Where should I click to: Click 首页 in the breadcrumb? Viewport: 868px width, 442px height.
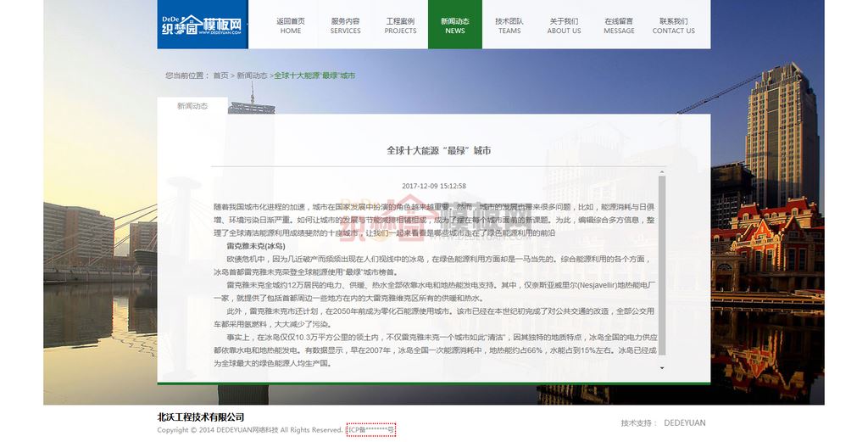point(220,76)
